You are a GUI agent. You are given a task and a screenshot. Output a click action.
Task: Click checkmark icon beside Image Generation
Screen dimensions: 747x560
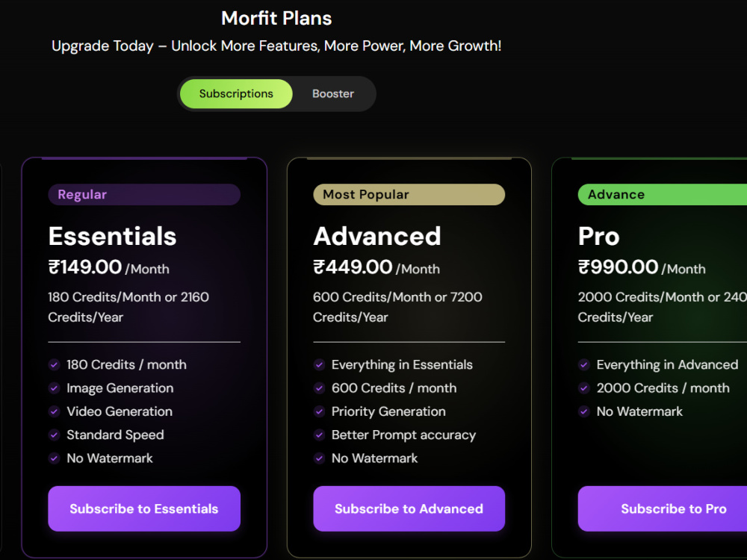pos(55,388)
